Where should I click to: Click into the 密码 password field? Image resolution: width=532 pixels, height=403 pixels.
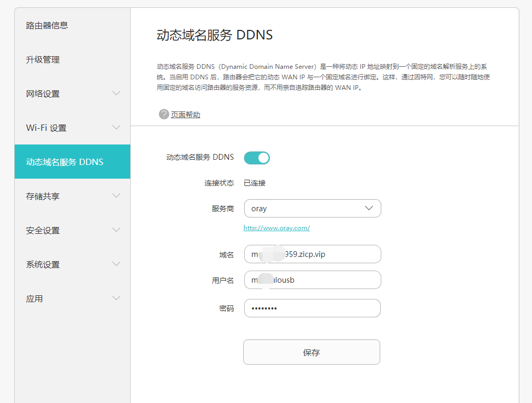click(x=312, y=308)
